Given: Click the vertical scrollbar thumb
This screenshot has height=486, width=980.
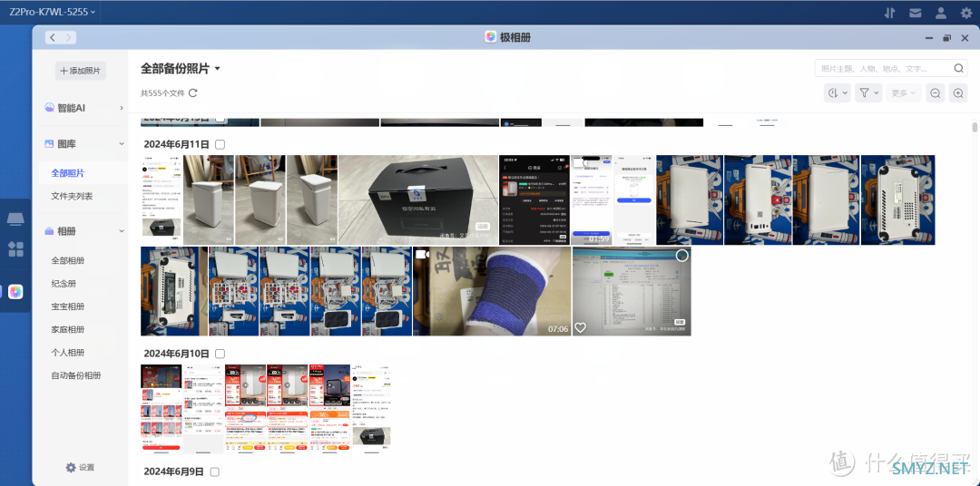Looking at the screenshot, I should pos(975,128).
